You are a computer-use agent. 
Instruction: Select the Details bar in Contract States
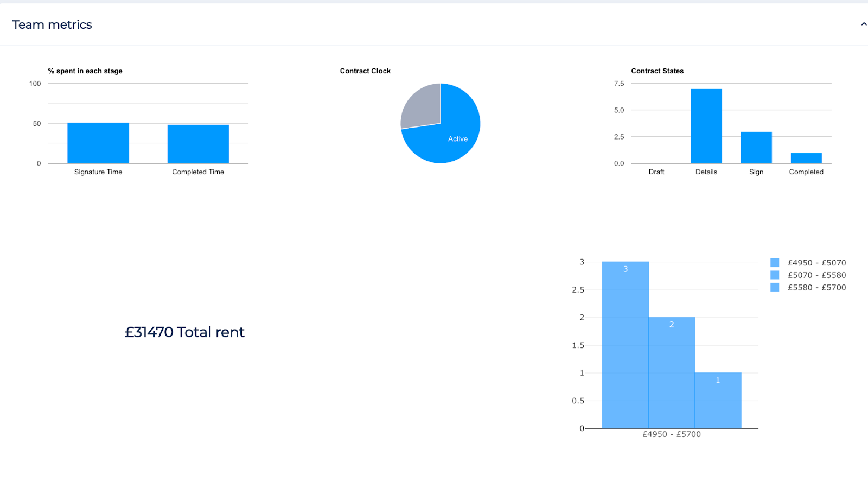tap(706, 126)
